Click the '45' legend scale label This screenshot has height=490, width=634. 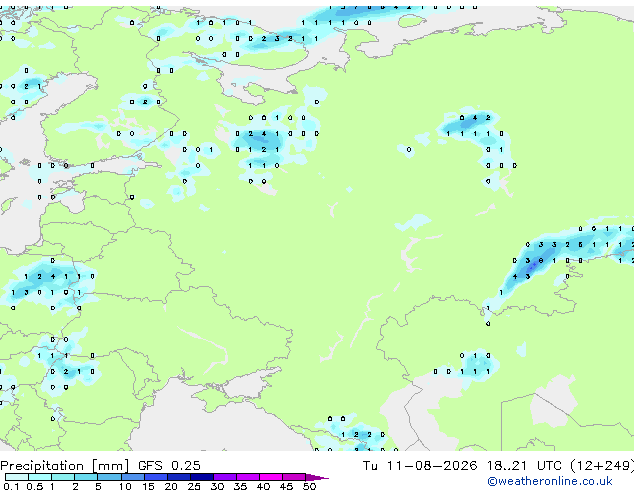click(x=287, y=486)
